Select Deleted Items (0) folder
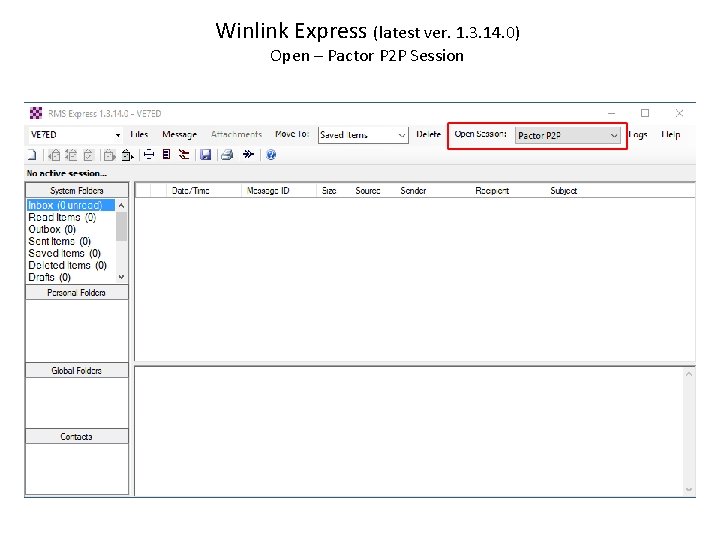The image size is (720, 540). tap(67, 265)
